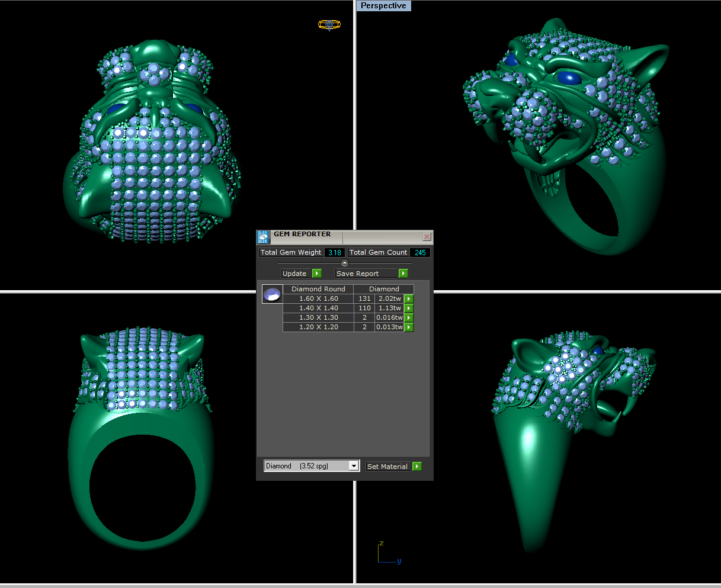Select the Diamond Round gem thumbnail
Viewport: 721px width, 588px height.
[272, 294]
